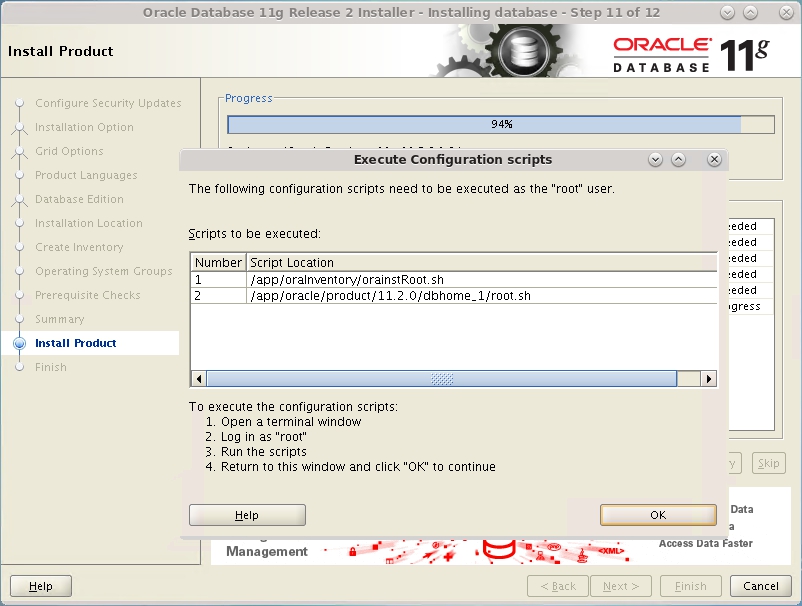Select Database Edition step
The image size is (802, 606).
point(79,199)
